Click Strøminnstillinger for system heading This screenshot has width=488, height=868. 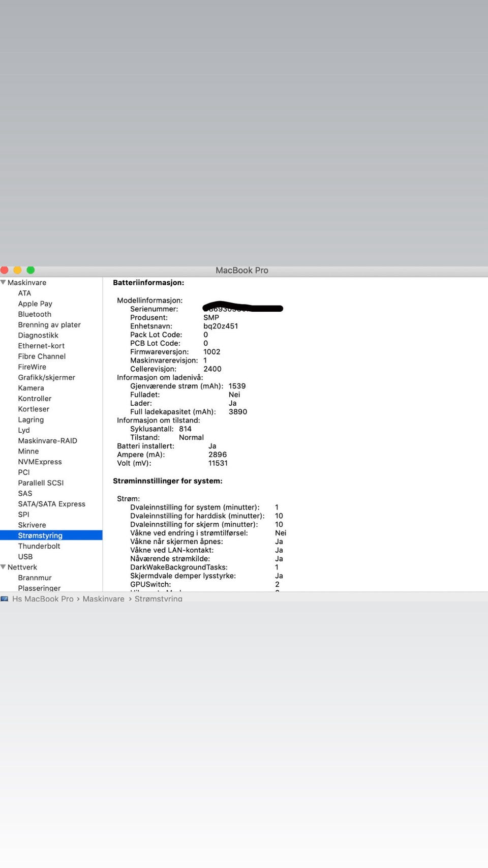[x=168, y=481]
